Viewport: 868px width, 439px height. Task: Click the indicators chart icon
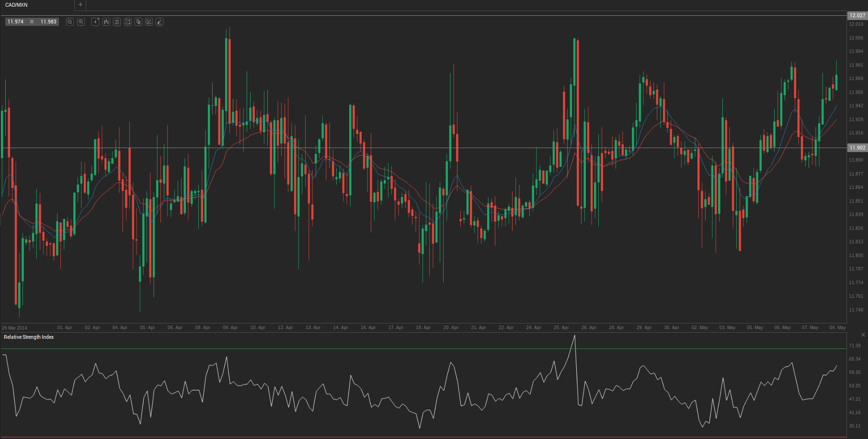[128, 22]
